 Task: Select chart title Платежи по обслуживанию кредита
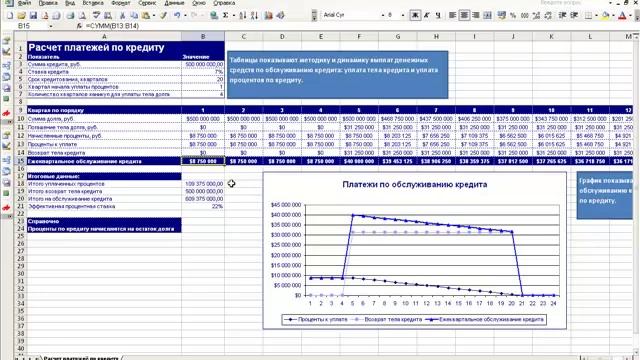(x=414, y=184)
